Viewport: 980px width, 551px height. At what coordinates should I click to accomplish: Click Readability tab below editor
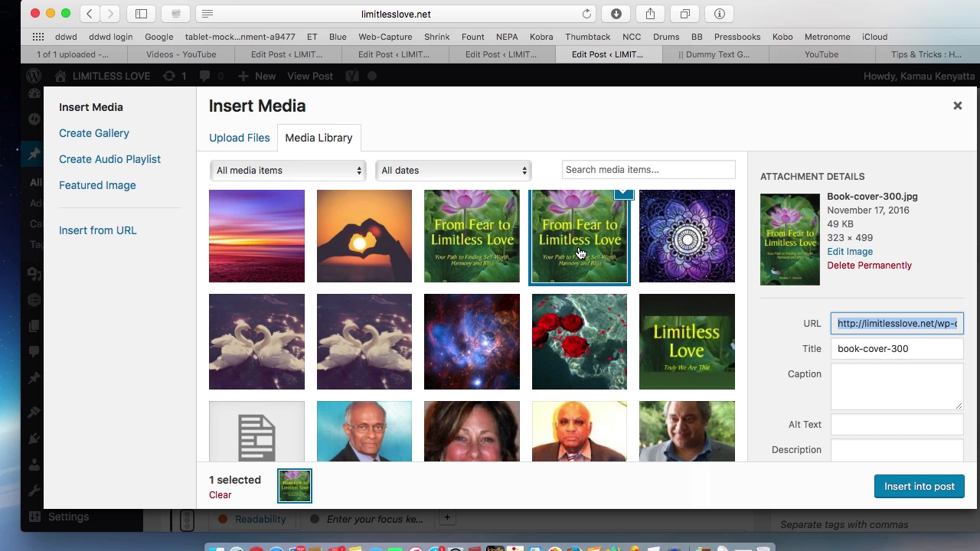coord(260,520)
